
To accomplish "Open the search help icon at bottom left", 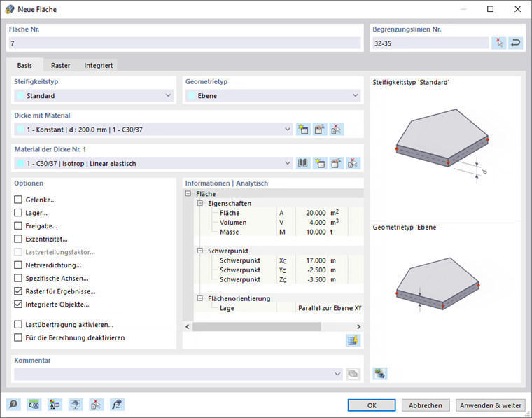I will point(13,405).
